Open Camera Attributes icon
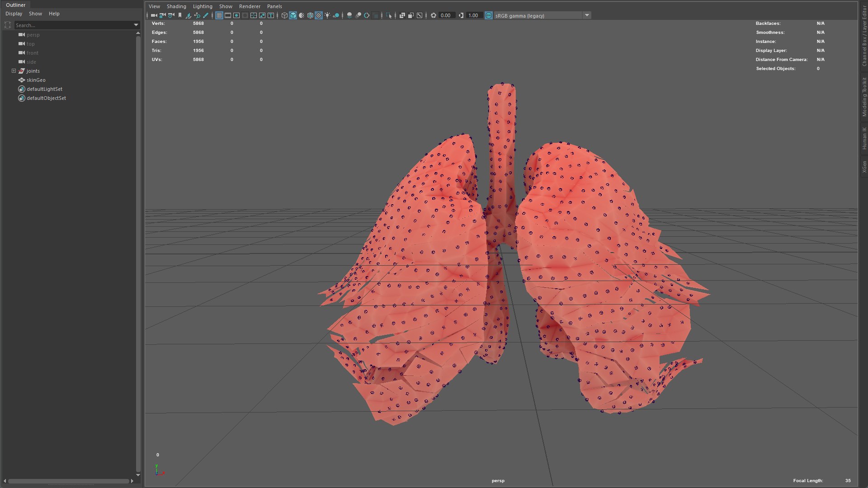 click(171, 15)
